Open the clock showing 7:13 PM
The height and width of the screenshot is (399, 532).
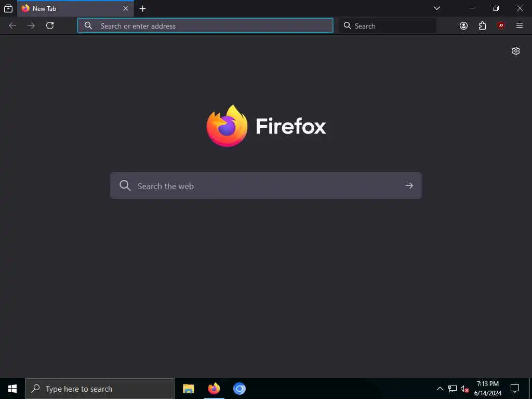coord(487,389)
